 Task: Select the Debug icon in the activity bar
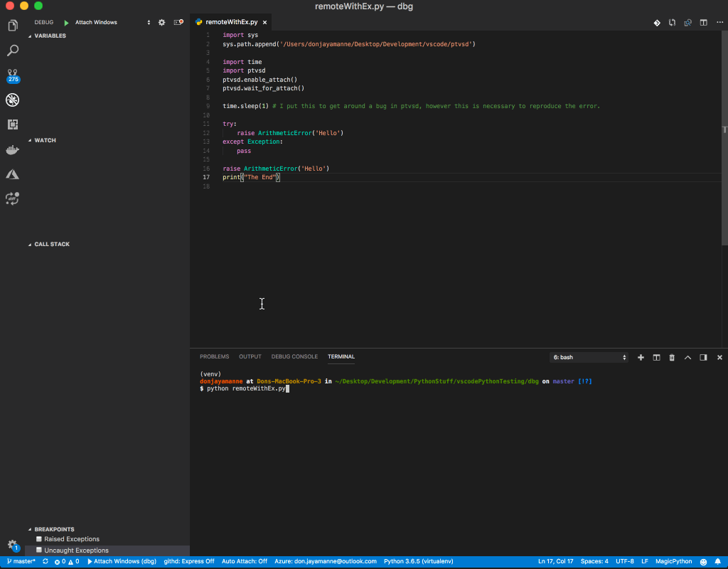point(11,100)
